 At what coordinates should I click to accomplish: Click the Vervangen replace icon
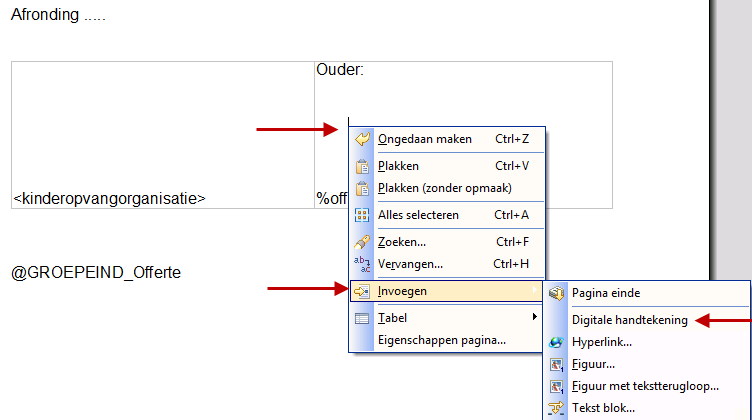coord(362,264)
